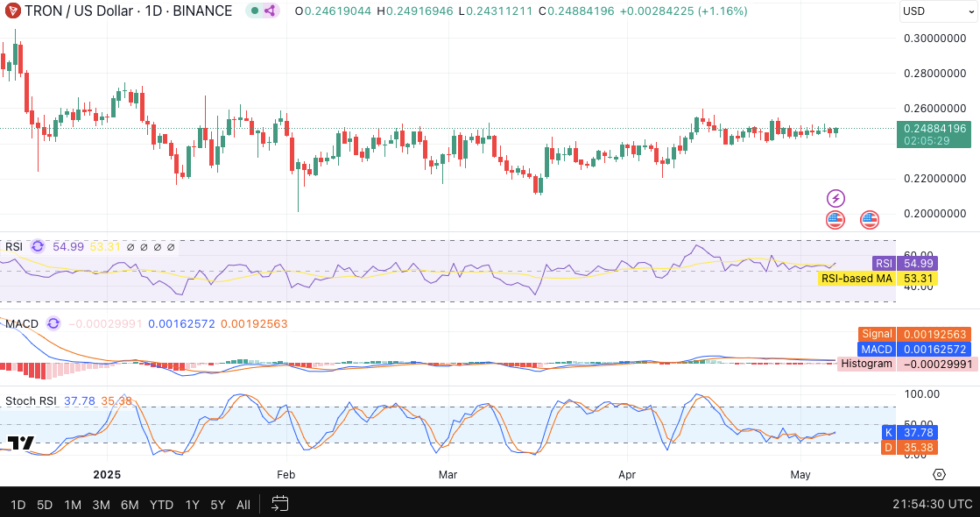
Task: Click the Mar label on time axis
Action: tap(448, 474)
